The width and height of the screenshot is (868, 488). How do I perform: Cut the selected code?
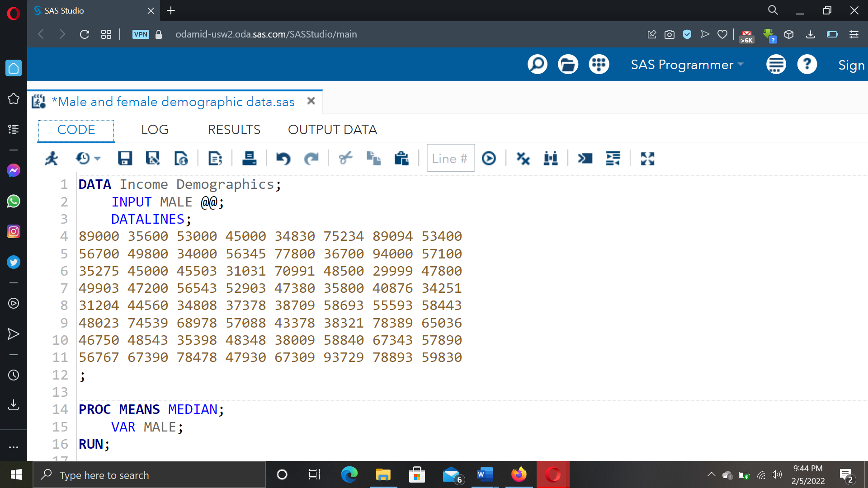[x=345, y=158]
